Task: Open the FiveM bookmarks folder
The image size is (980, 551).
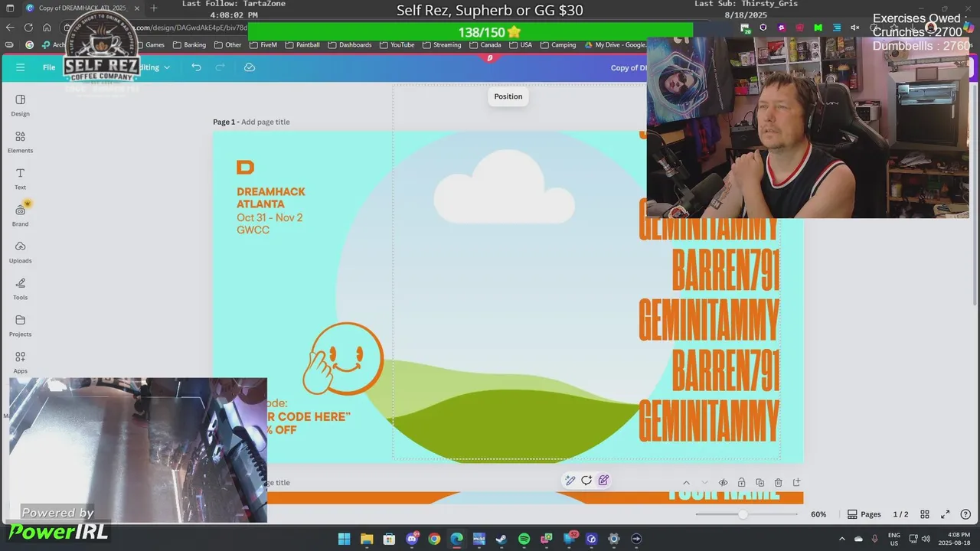Action: click(263, 45)
